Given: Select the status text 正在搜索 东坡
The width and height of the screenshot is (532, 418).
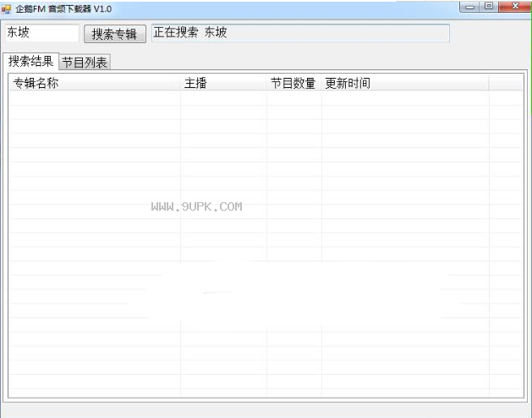Looking at the screenshot, I should click(x=190, y=33).
